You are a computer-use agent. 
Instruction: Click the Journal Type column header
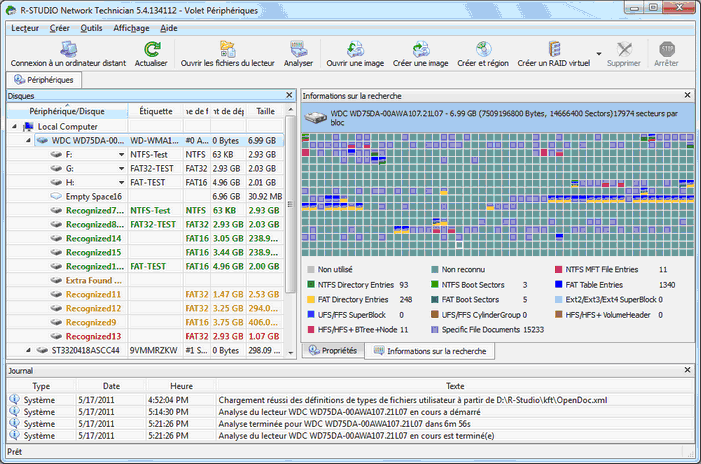(x=41, y=386)
